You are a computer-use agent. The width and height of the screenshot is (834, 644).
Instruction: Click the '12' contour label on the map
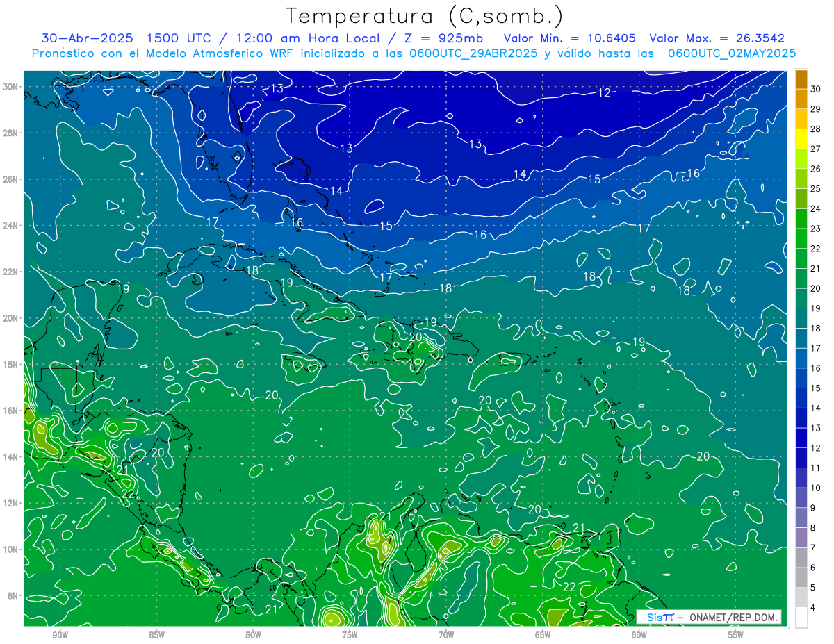(x=603, y=93)
